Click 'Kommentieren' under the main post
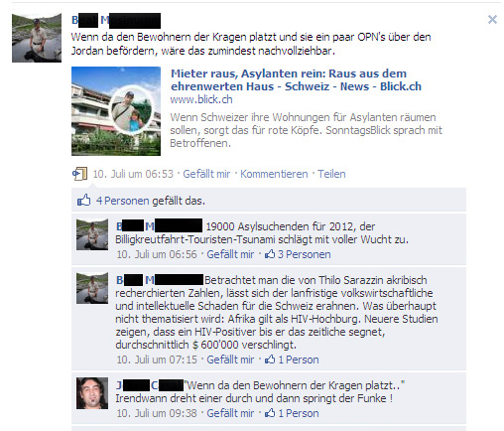Screen dimensions: 504x431 coord(274,174)
